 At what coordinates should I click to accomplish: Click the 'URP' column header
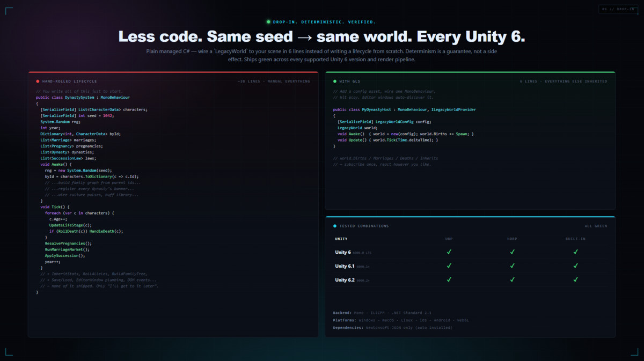tap(449, 239)
